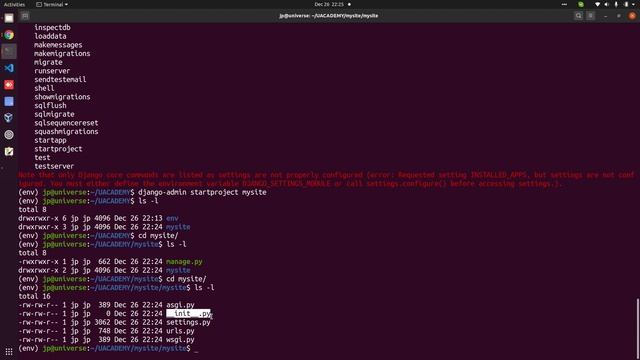Click the red Django settings error message
The image size is (640, 360).
click(327, 179)
